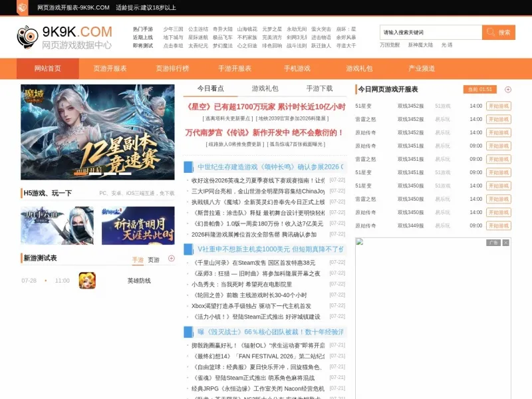532x399 pixels.
Task: Click suggested search term 万国觉醒
Action: (390, 45)
